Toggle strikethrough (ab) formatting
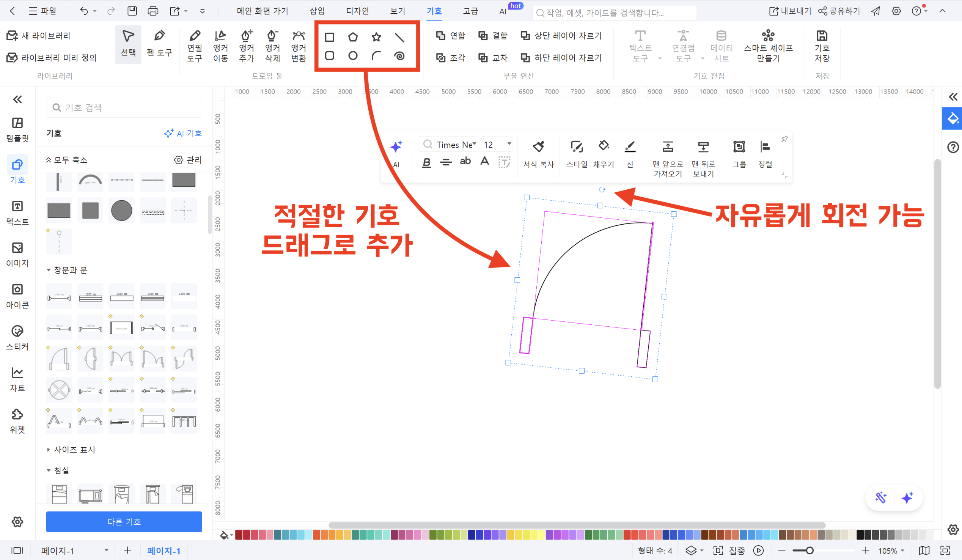This screenshot has width=962, height=560. click(465, 162)
